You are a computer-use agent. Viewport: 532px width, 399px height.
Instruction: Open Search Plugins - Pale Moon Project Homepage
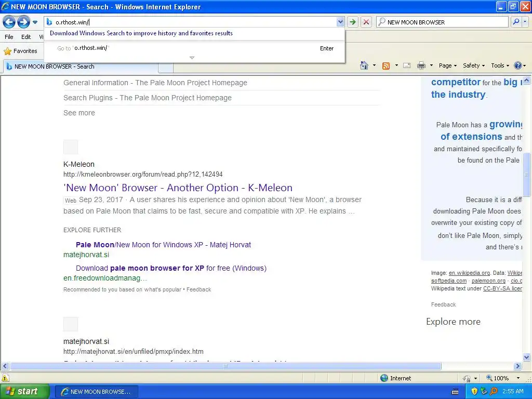147,98
